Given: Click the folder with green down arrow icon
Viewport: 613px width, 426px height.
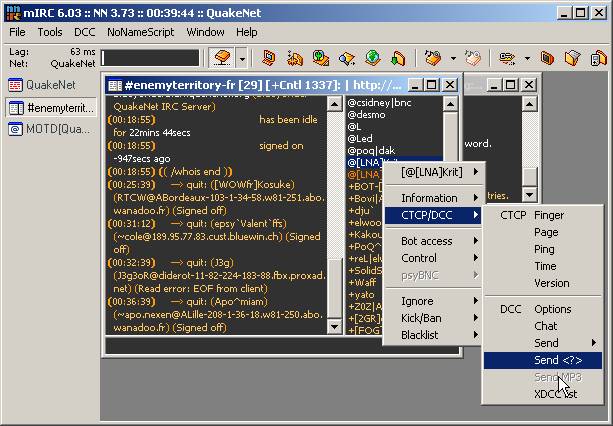Looking at the screenshot, I should pos(398,58).
